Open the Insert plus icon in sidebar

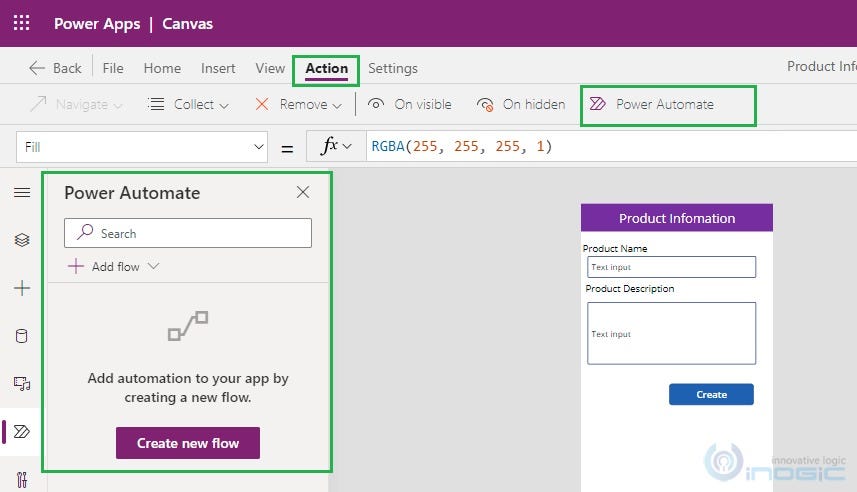pyautogui.click(x=22, y=288)
